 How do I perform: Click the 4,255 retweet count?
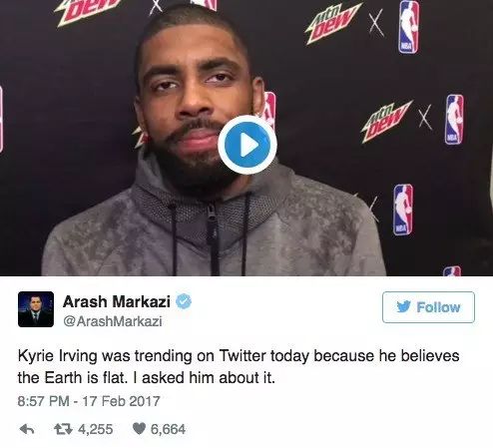(96, 429)
